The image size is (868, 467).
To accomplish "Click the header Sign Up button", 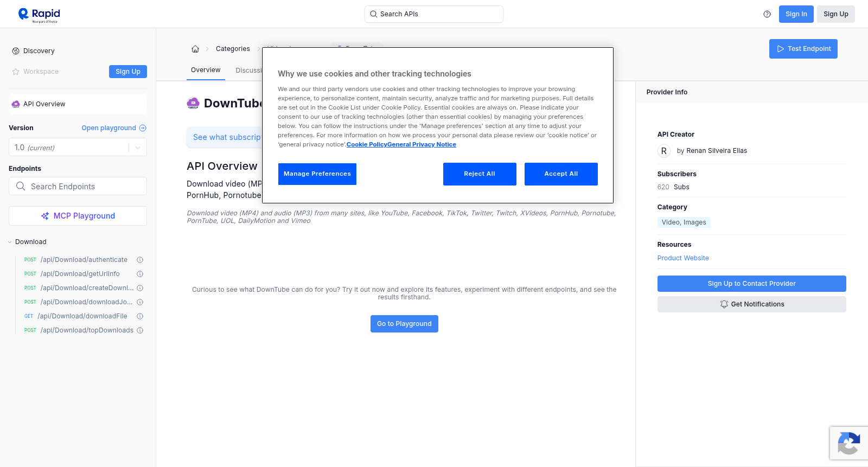I will pyautogui.click(x=836, y=14).
